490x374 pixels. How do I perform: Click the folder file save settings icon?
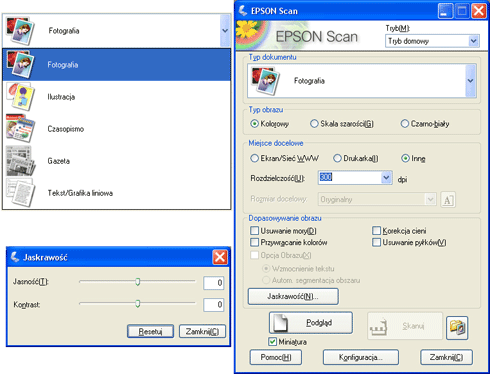(x=457, y=328)
